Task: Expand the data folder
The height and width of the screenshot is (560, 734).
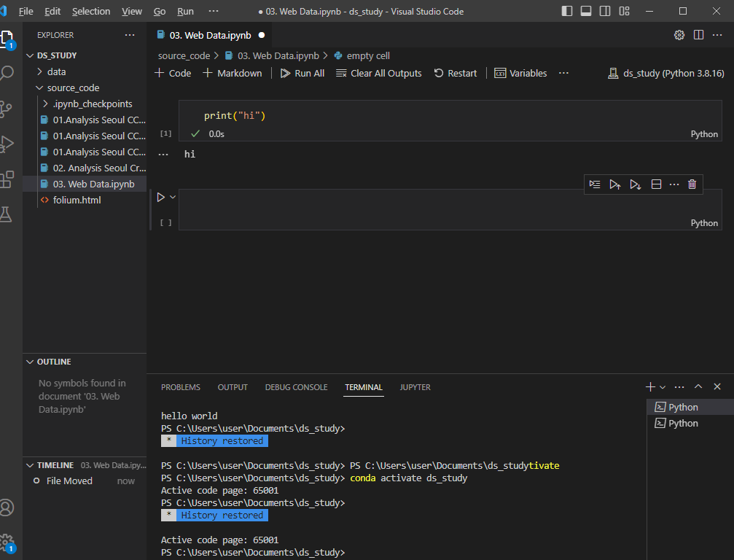Action: pyautogui.click(x=85, y=71)
